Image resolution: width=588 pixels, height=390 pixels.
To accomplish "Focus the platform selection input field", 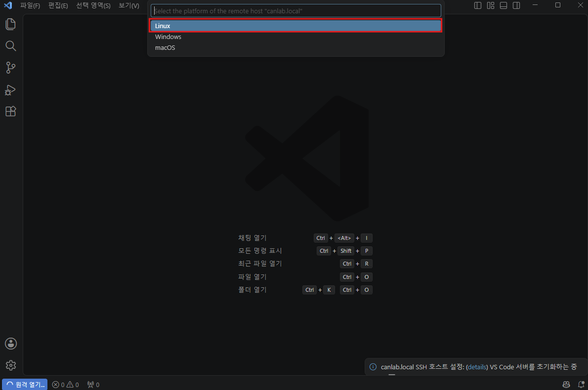I will pos(296,11).
